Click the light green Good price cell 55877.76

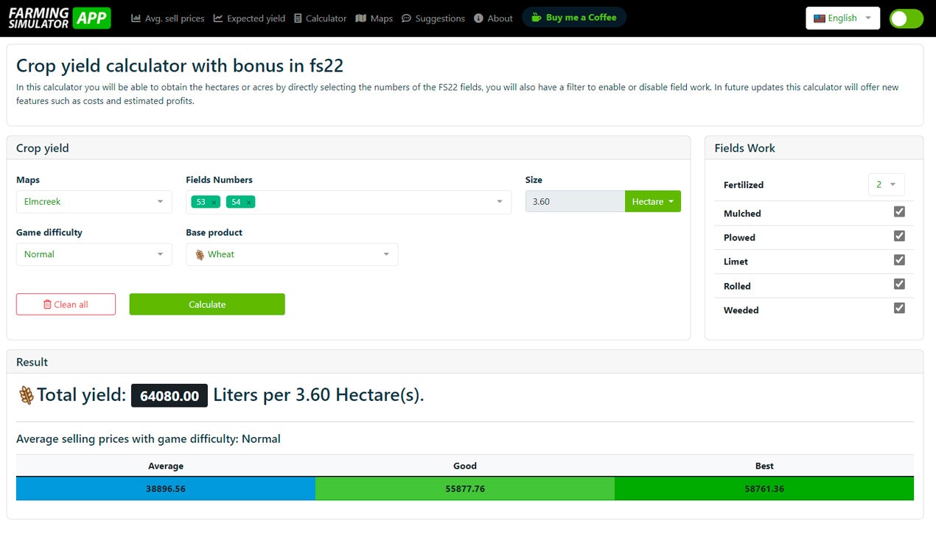tap(465, 489)
